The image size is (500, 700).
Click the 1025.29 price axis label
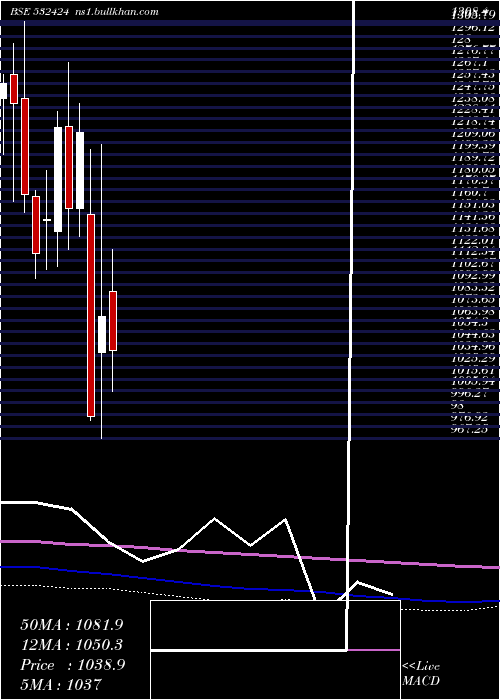coord(473,359)
